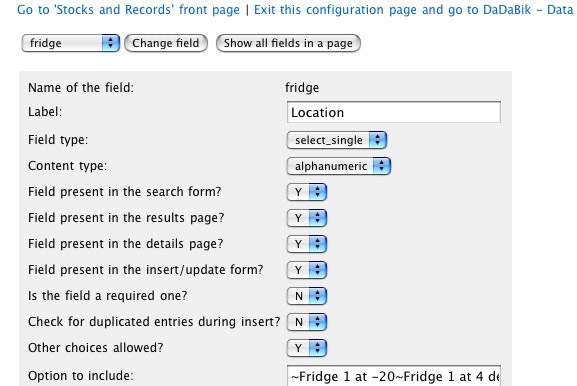Change Field present in the results page value
This screenshot has width=577, height=386.
click(307, 218)
